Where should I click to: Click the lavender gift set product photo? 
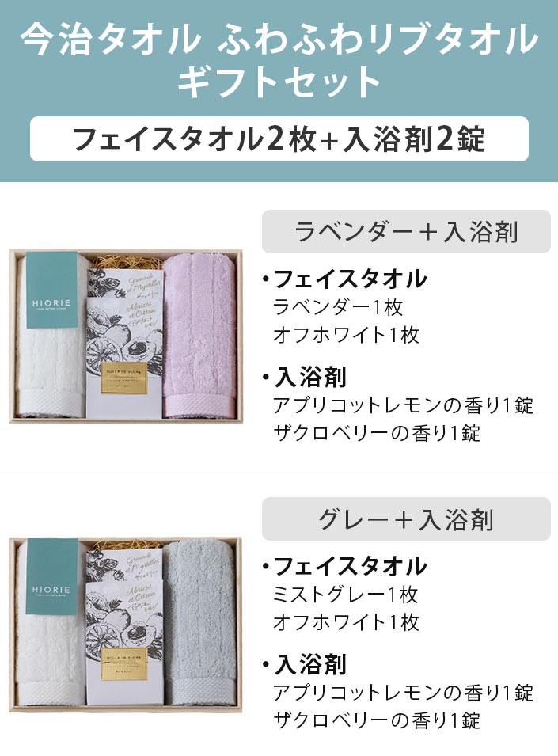pyautogui.click(x=126, y=336)
